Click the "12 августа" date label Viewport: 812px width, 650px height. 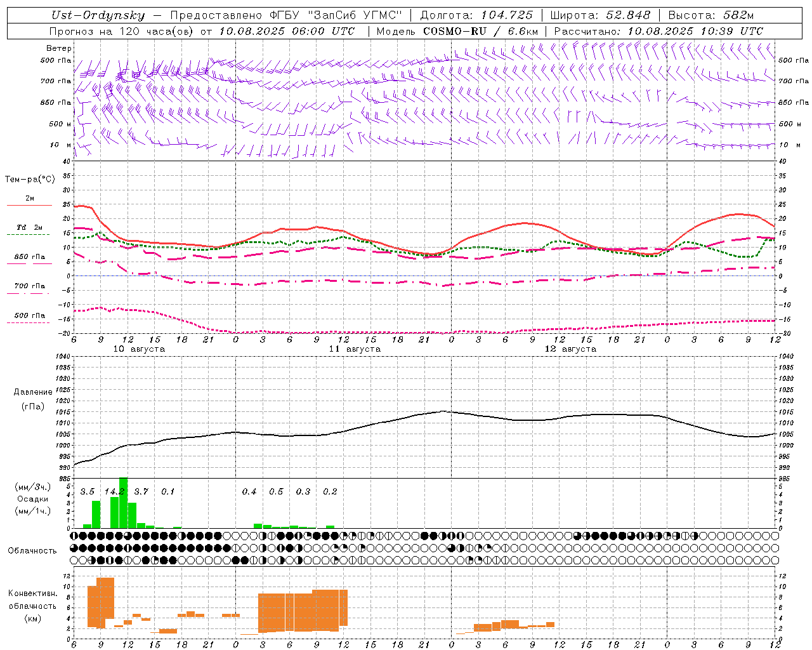570,349
